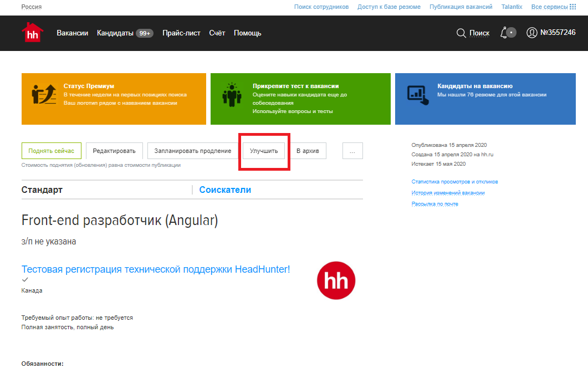Open the Прайс-лист menu item
Image resolution: width=588 pixels, height=368 pixels.
pyautogui.click(x=182, y=33)
